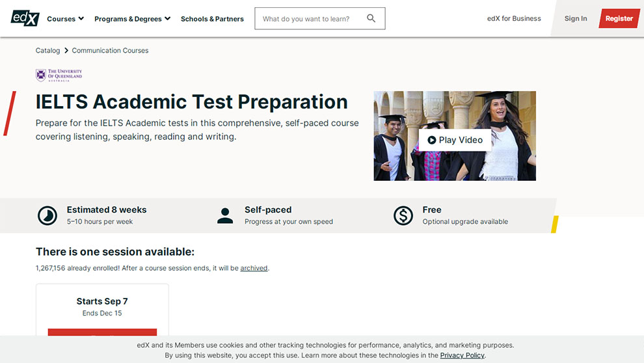Viewport: 644px width, 363px height.
Task: Click 'There is one session available:' heading
Action: (x=115, y=252)
